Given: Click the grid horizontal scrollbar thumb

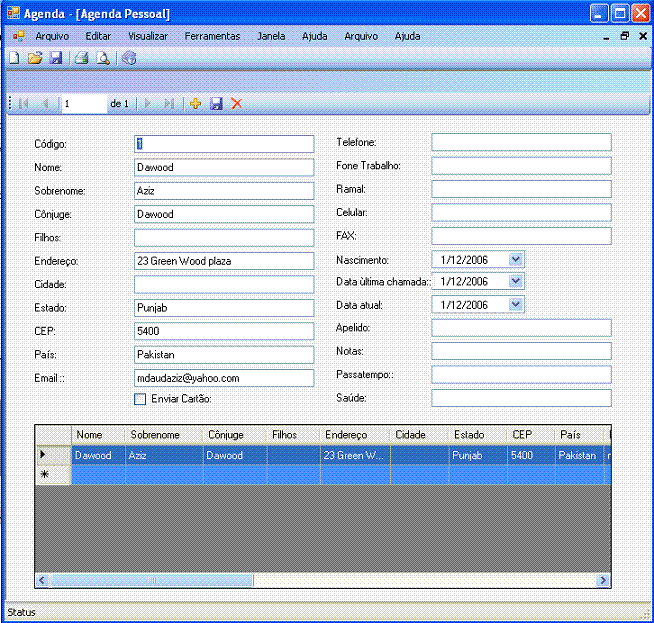Looking at the screenshot, I should click(x=152, y=580).
